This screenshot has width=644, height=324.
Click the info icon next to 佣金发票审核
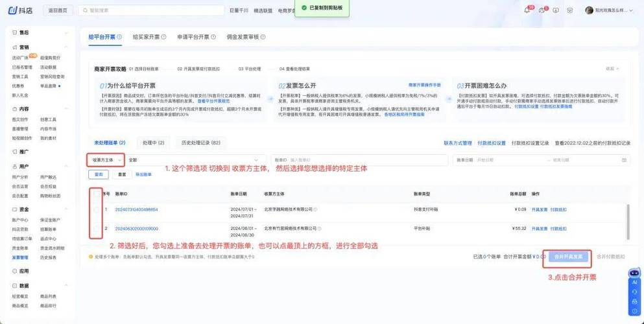point(263,37)
